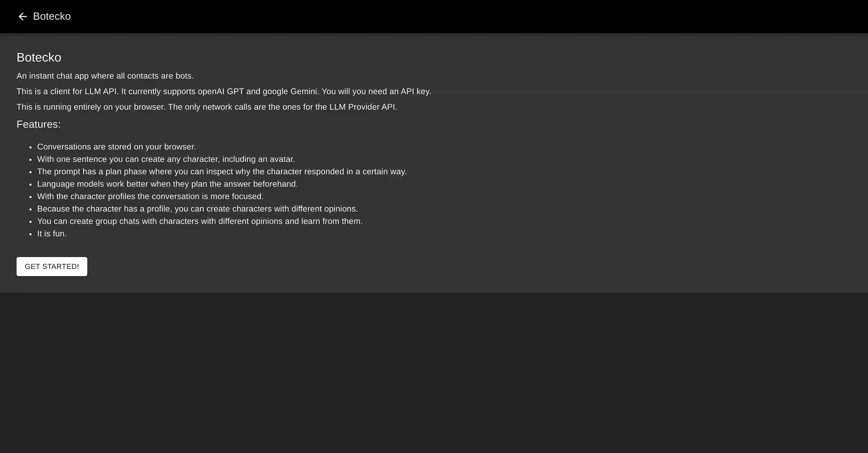Select 'Conversations are stored on your browser' bullet
868x453 pixels.
coord(116,147)
